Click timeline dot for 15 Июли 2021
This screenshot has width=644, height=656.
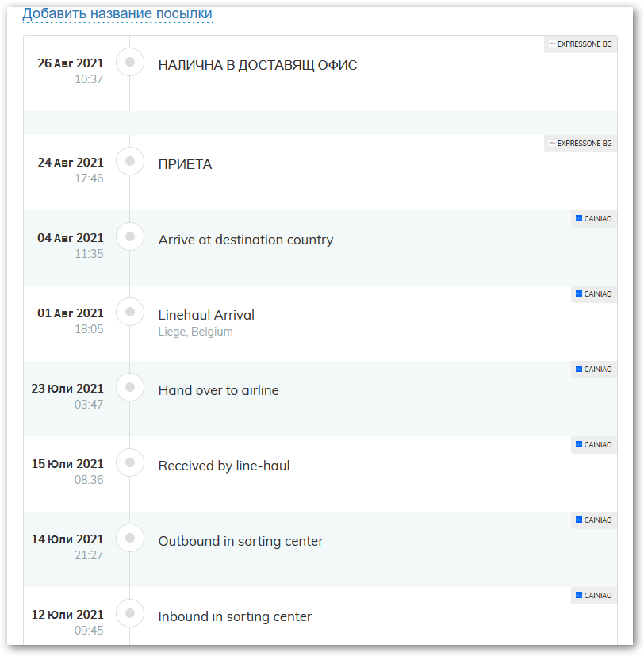[x=130, y=462]
